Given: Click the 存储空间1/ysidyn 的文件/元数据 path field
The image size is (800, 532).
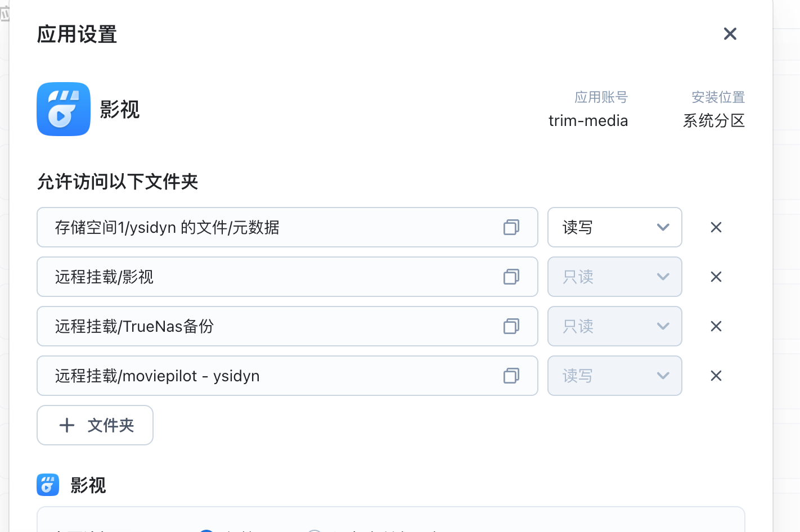Looking at the screenshot, I should (270, 227).
